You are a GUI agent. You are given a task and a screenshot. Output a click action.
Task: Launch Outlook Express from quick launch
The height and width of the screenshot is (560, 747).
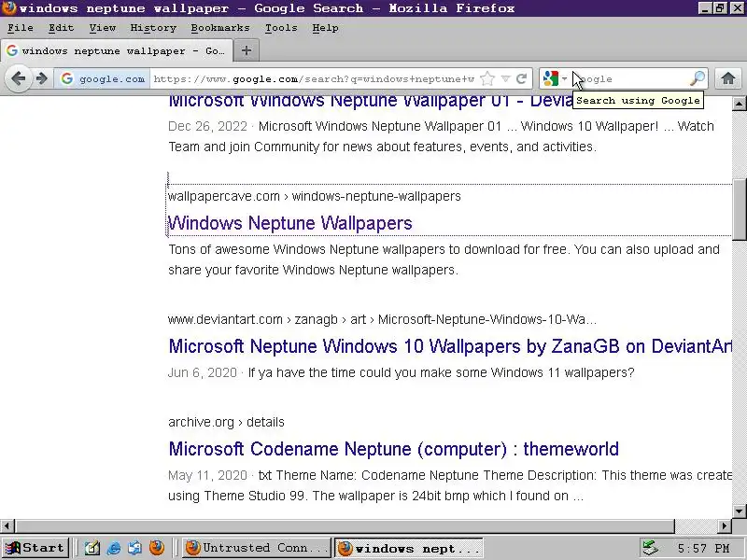tap(134, 548)
